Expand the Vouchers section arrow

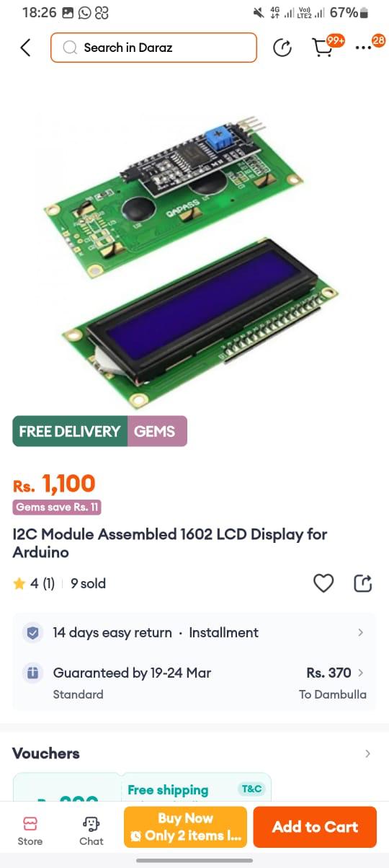click(368, 753)
